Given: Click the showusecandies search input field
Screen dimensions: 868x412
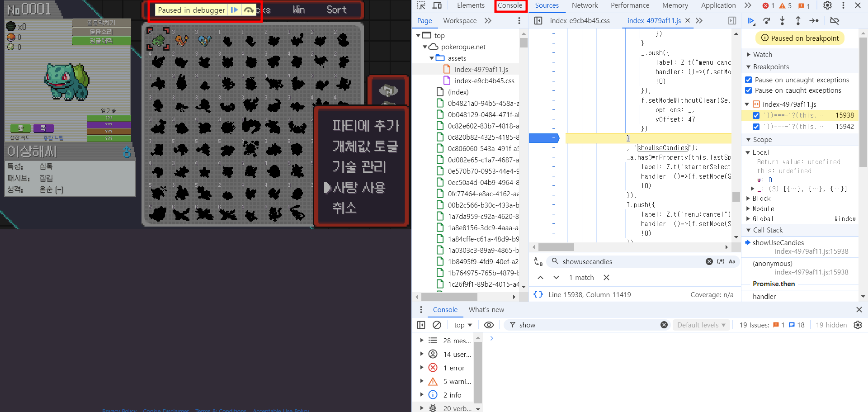Looking at the screenshot, I should 632,261.
